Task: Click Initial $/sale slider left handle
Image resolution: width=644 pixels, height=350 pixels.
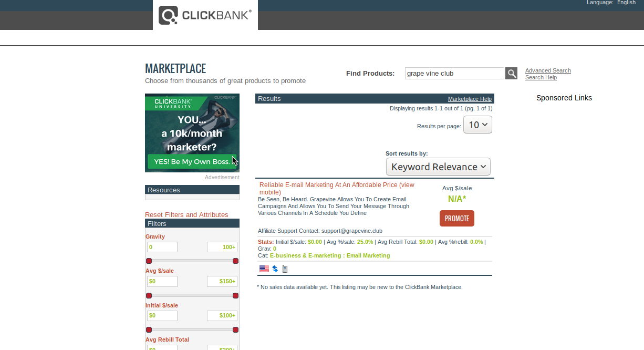Action: click(x=149, y=330)
